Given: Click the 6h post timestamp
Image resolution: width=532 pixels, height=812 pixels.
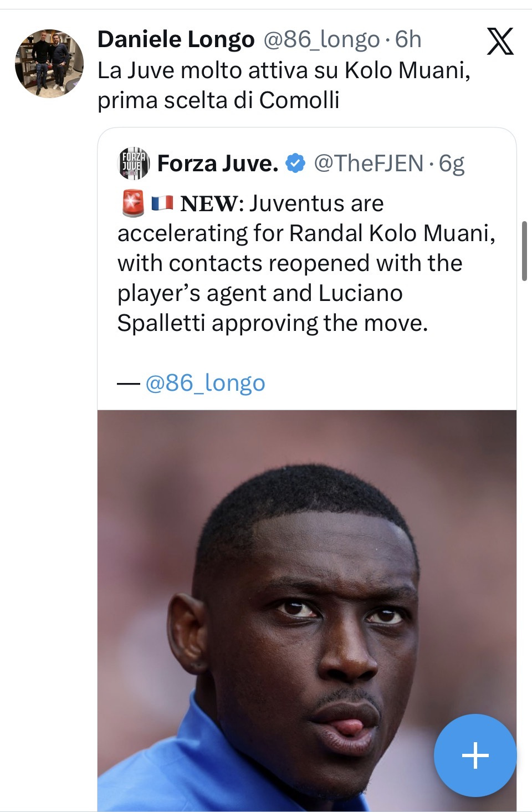Looking at the screenshot, I should pos(408,39).
